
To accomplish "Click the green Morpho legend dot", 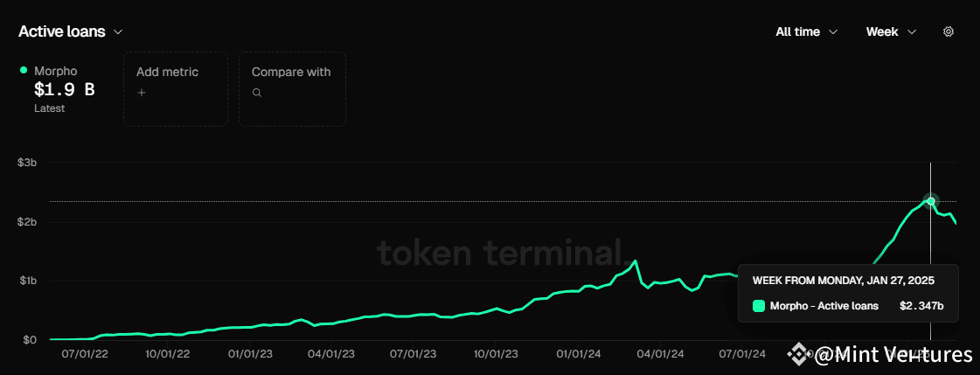I will tap(24, 71).
